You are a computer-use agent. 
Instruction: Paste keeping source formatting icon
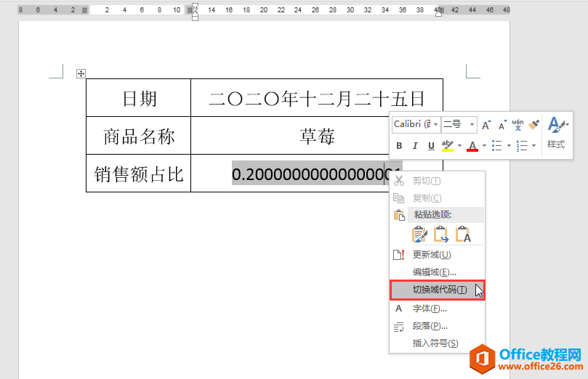tap(419, 235)
